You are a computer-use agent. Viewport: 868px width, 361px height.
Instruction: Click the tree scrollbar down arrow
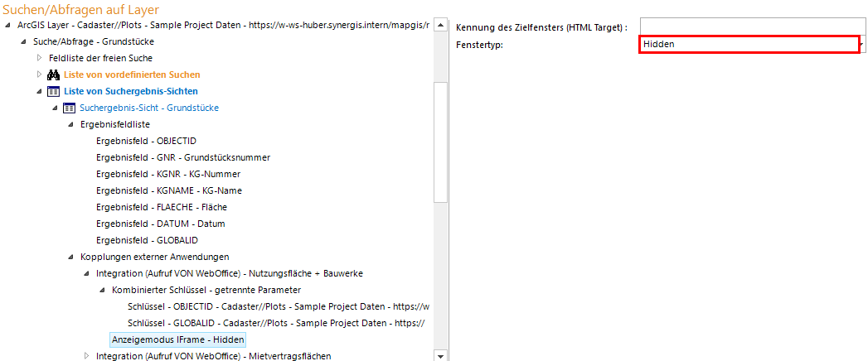tap(441, 356)
